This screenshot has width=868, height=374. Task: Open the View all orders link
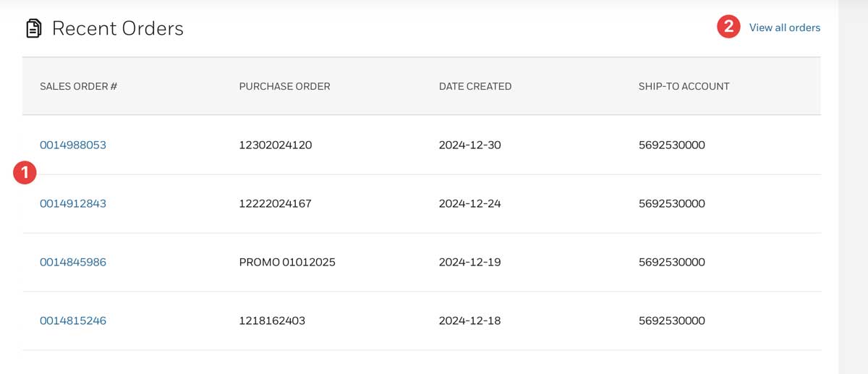click(784, 28)
